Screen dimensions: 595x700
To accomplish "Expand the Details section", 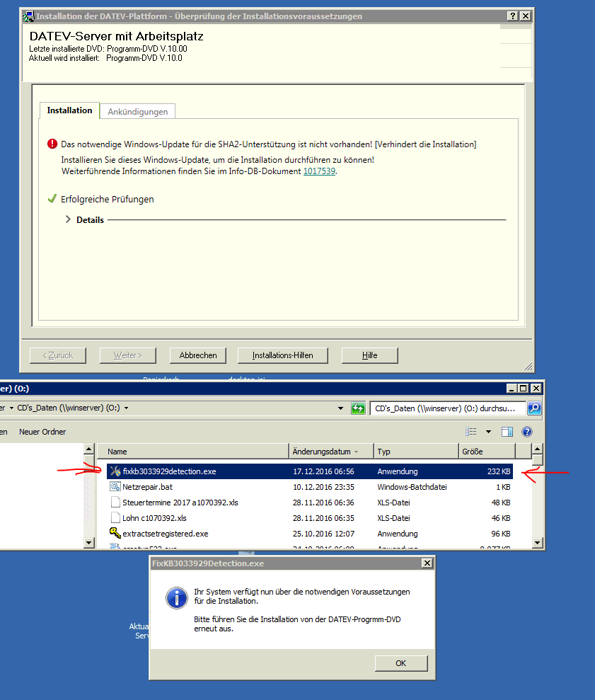I will (x=69, y=220).
